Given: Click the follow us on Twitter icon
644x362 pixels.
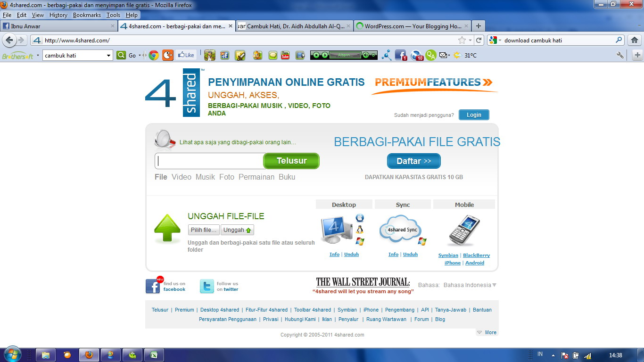Looking at the screenshot, I should tap(207, 286).
